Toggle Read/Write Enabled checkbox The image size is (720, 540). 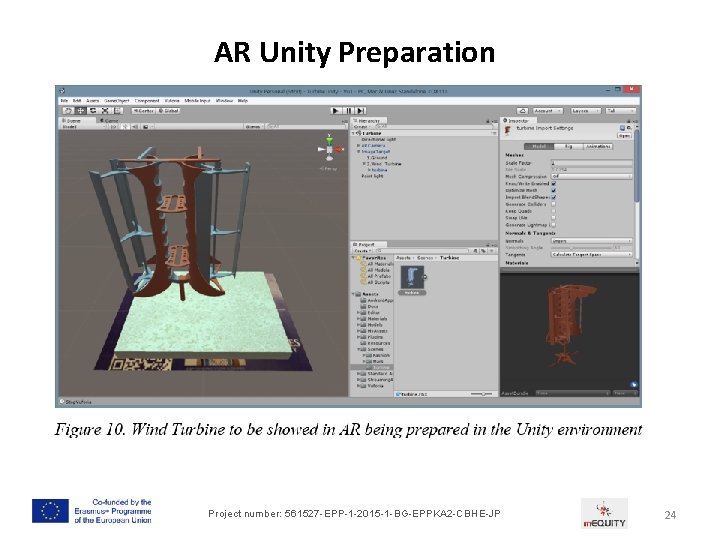pyautogui.click(x=554, y=183)
